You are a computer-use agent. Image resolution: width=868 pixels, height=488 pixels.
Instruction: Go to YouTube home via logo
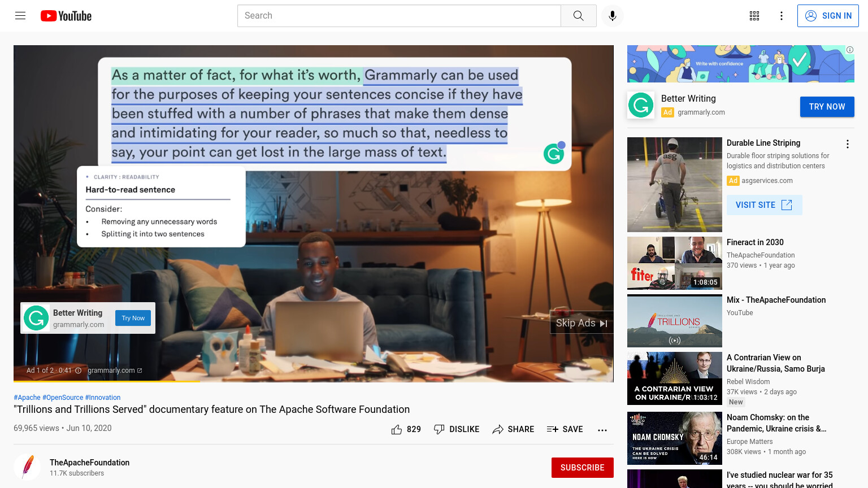click(x=66, y=16)
